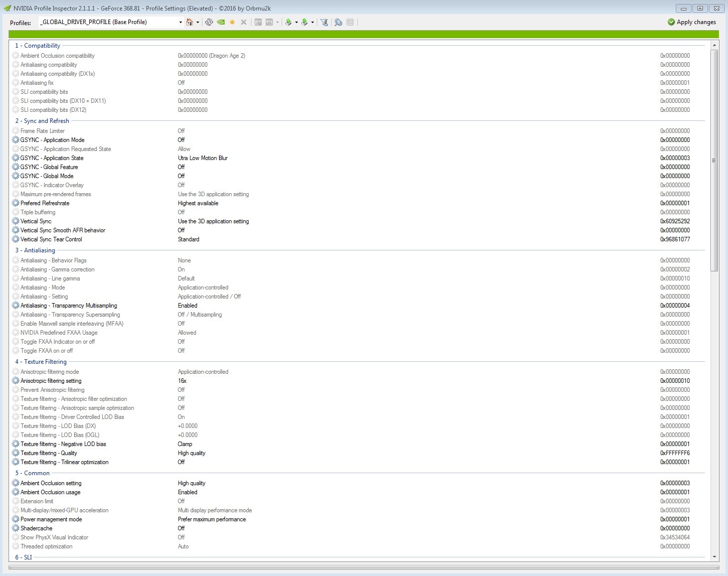Click scrollbar up arrow of settings list

pyautogui.click(x=714, y=46)
